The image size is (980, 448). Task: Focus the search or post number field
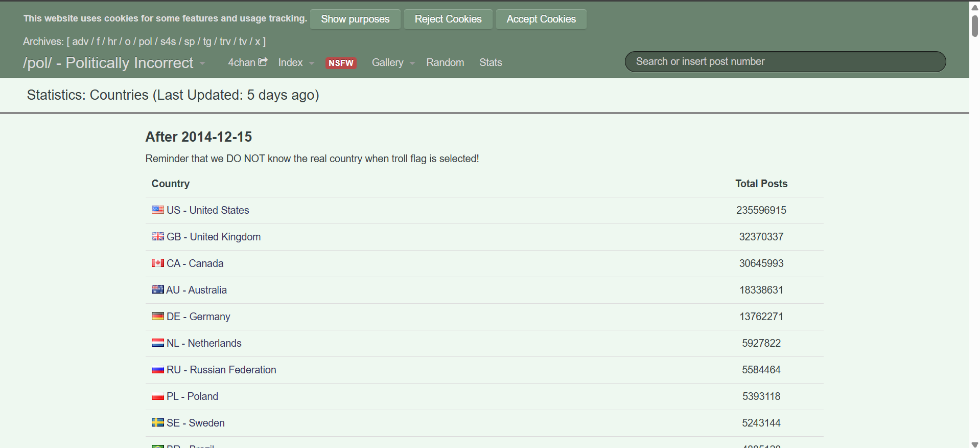click(x=785, y=61)
